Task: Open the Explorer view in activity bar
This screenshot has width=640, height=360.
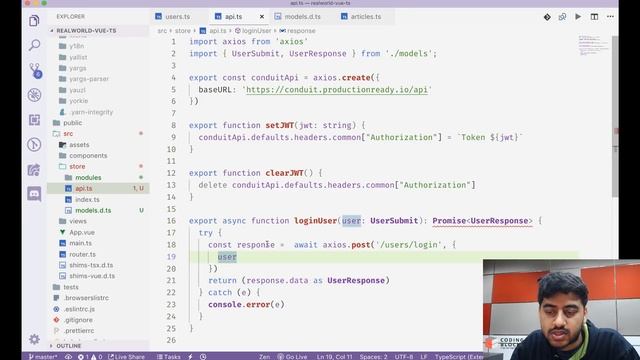Action: coord(34,20)
